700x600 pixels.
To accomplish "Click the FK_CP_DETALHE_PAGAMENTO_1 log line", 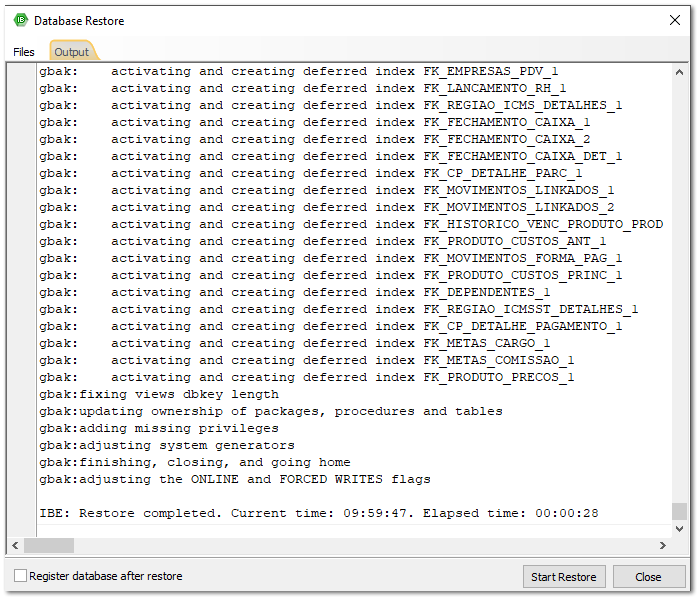I will click(x=331, y=326).
